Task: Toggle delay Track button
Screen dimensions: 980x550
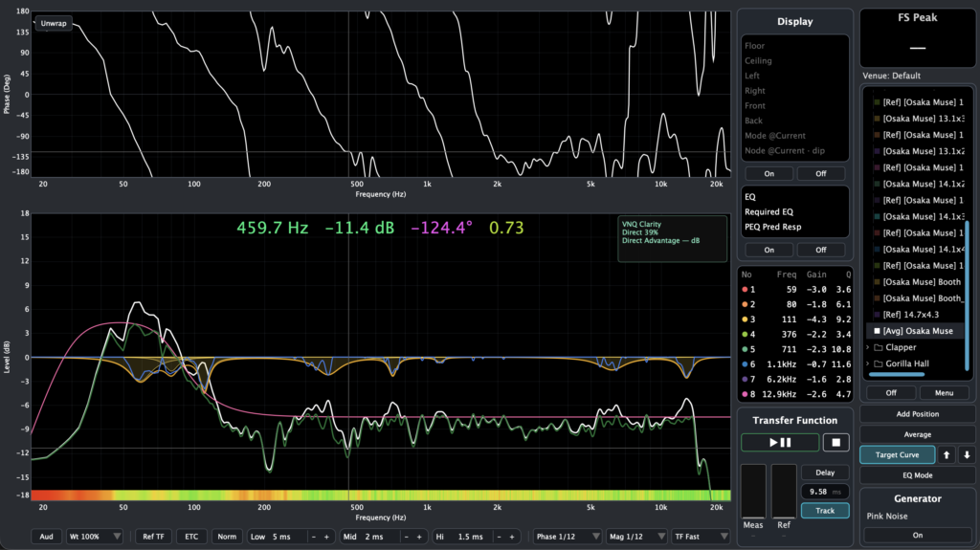Action: click(x=824, y=511)
